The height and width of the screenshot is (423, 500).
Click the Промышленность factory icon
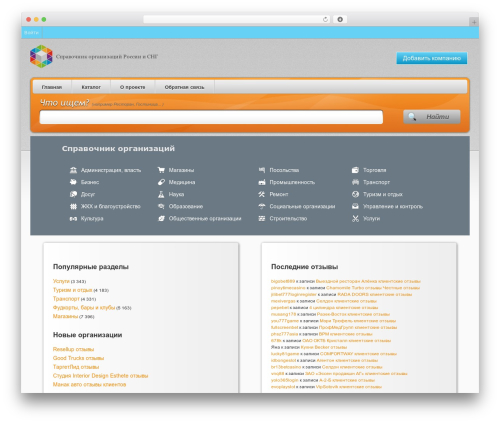262,182
